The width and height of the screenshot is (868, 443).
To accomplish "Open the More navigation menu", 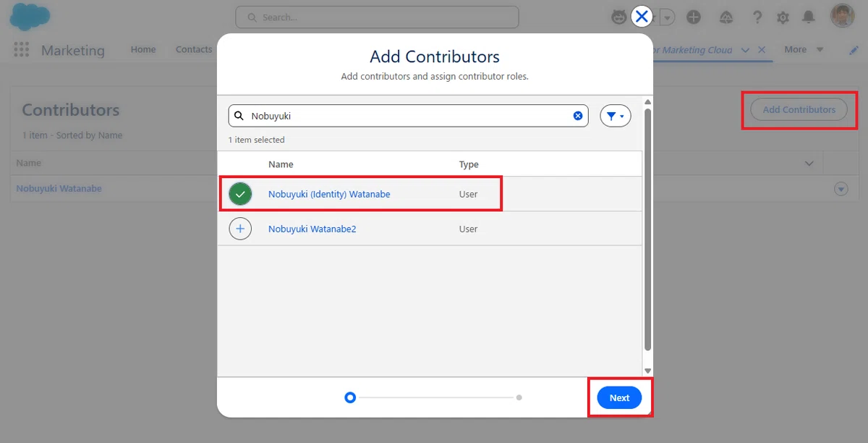I will (x=804, y=49).
